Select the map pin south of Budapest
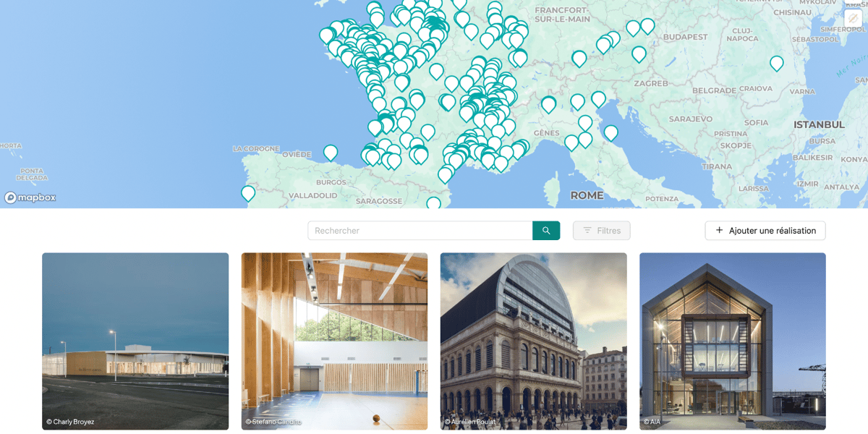The width and height of the screenshot is (868, 434). (x=639, y=54)
